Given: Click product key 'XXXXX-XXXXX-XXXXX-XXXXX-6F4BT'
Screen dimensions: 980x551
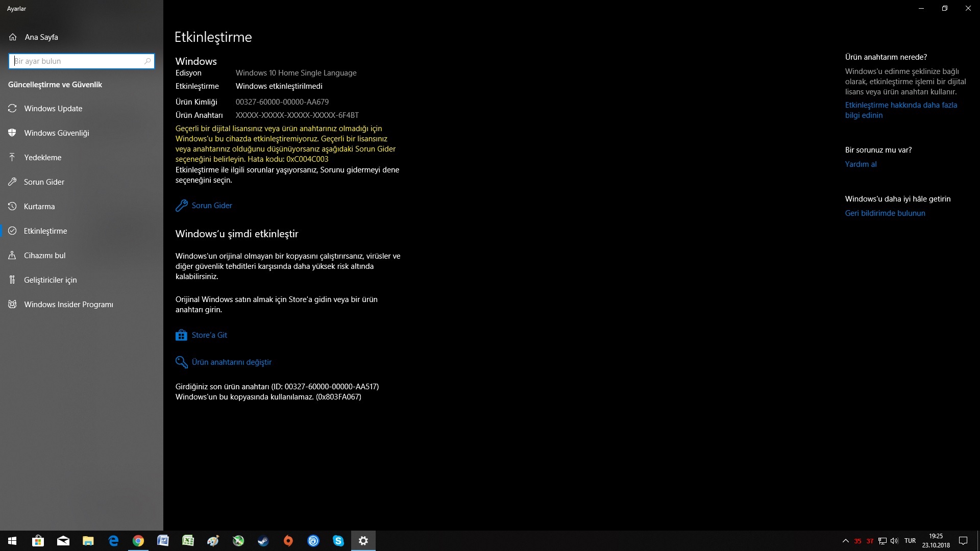Looking at the screenshot, I should (297, 115).
